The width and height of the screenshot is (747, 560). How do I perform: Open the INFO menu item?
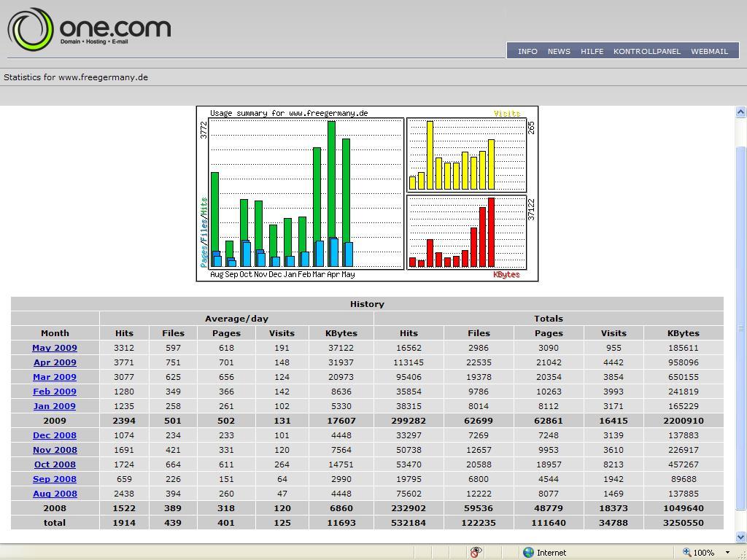click(x=527, y=51)
